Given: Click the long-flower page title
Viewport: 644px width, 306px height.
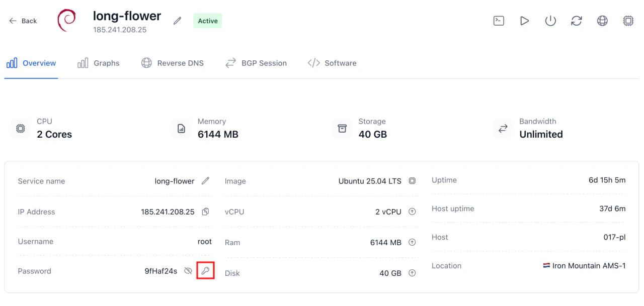Looking at the screenshot, I should pos(127,16).
